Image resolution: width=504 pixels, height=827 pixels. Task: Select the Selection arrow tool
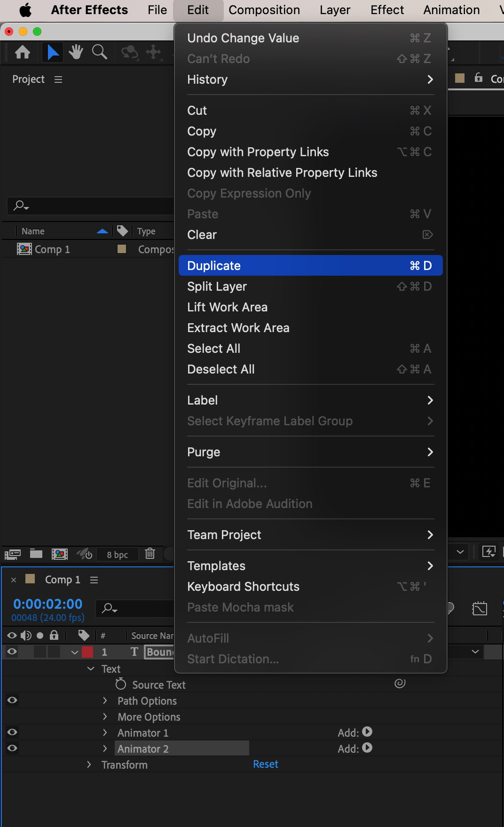(x=53, y=52)
